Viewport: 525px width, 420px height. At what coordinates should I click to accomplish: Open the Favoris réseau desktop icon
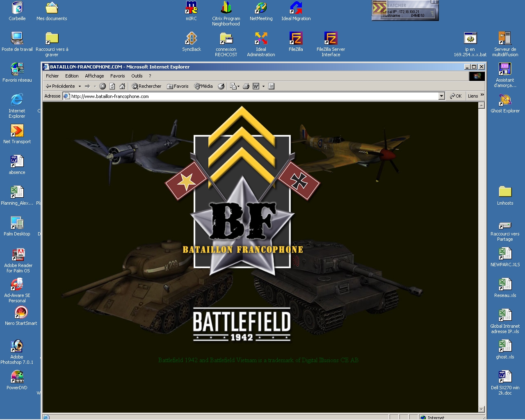point(17,73)
